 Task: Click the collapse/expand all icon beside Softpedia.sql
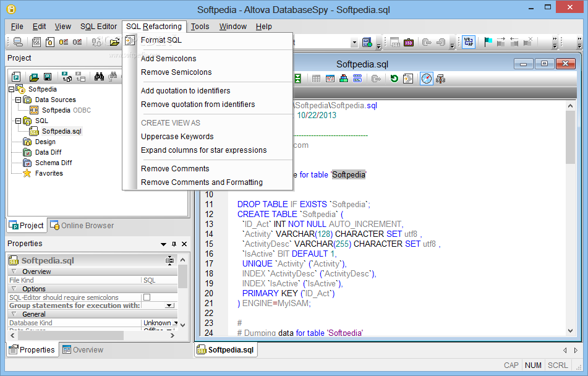170,260
